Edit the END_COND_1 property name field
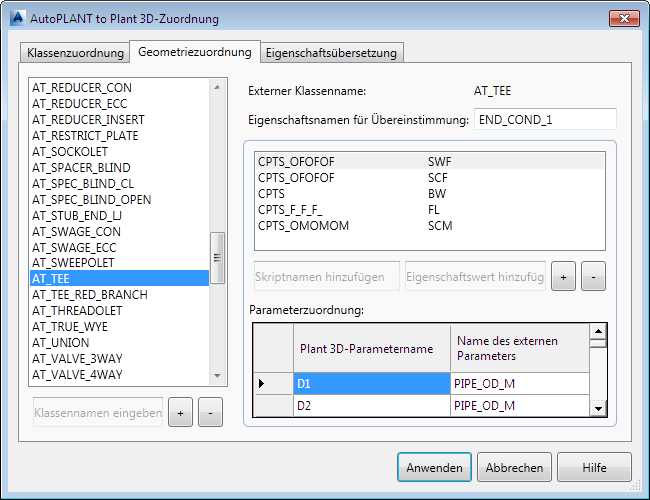The width and height of the screenshot is (650, 500). pyautogui.click(x=545, y=119)
